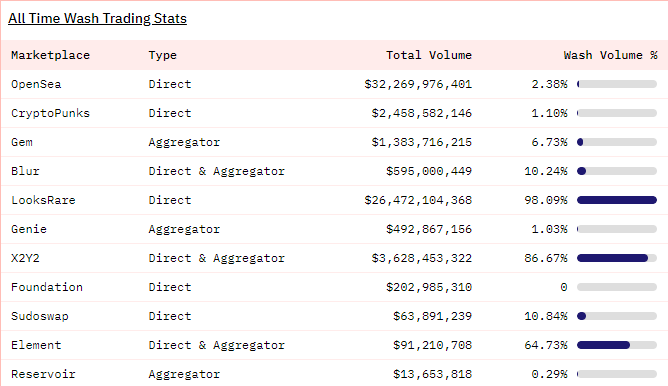Click the Genie Aggregator type cell
668x386 pixels.
(x=184, y=229)
